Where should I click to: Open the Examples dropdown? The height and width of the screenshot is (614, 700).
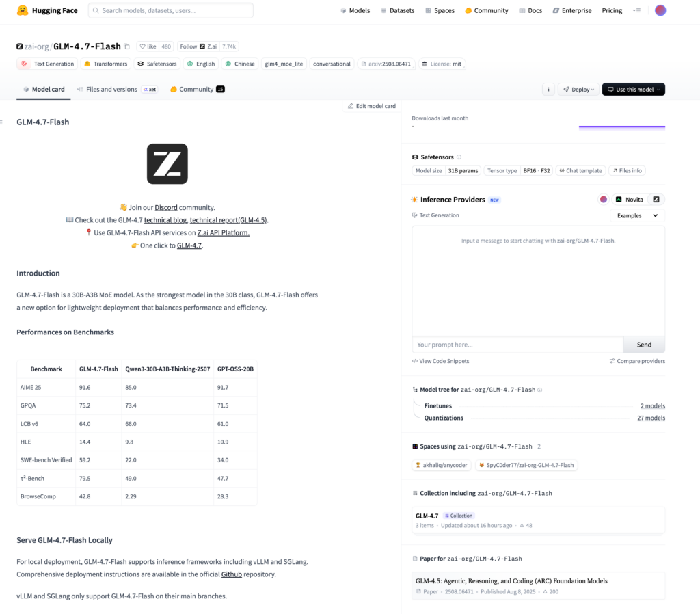pyautogui.click(x=636, y=215)
